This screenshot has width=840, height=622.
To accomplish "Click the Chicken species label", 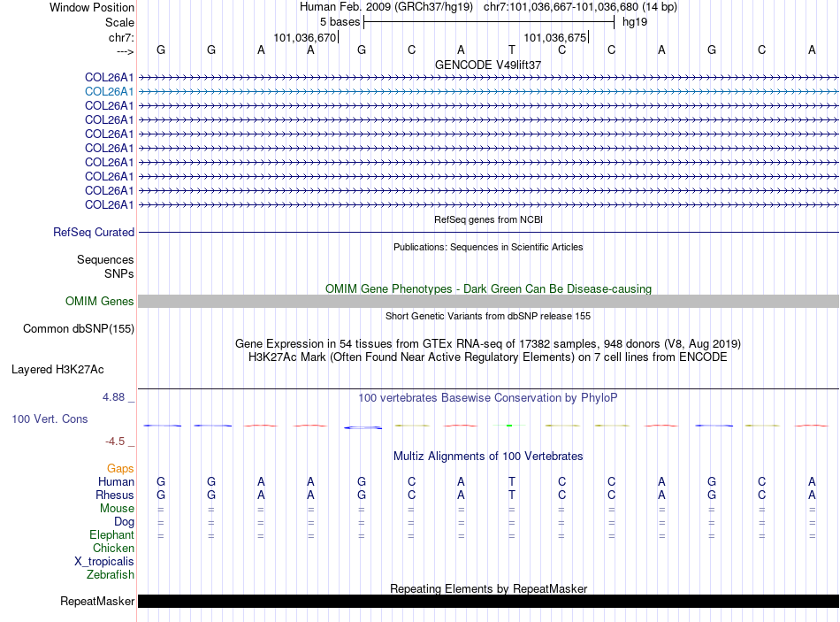I will pyautogui.click(x=113, y=548).
